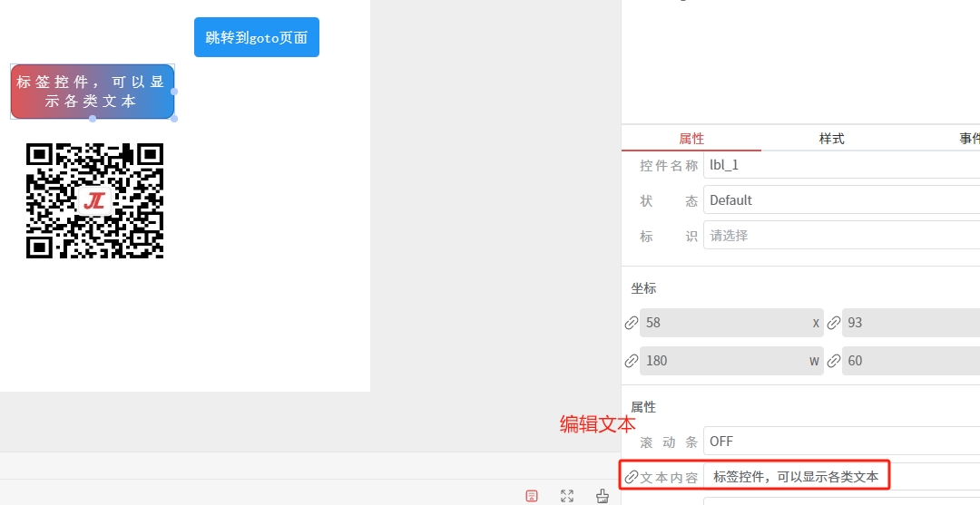Click the red page icon in bottom bar
The image size is (980, 505).
pos(532,496)
